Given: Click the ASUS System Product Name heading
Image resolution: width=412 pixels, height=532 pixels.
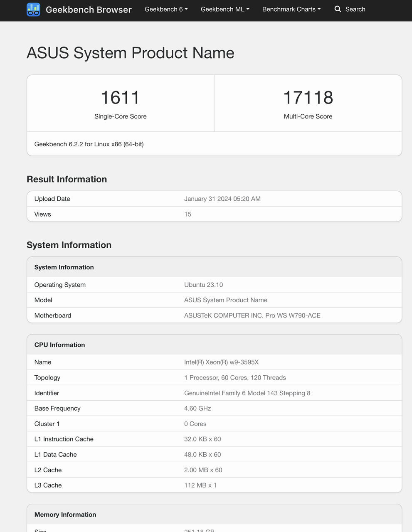Looking at the screenshot, I should [131, 53].
